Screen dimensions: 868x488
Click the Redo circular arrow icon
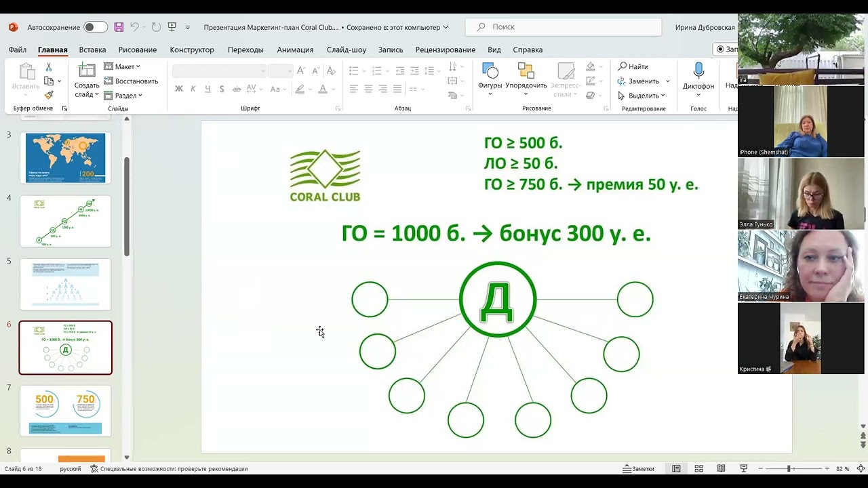tap(156, 27)
